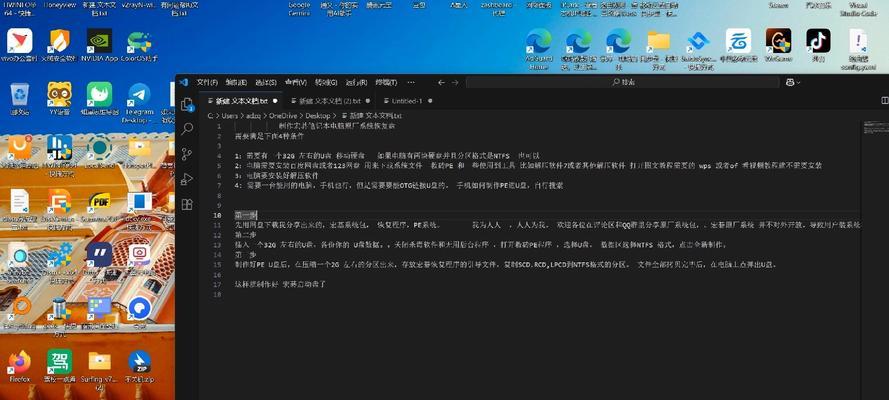The height and width of the screenshot is (400, 889).
Task: Click the VS Code title bar search box
Action: click(622, 83)
